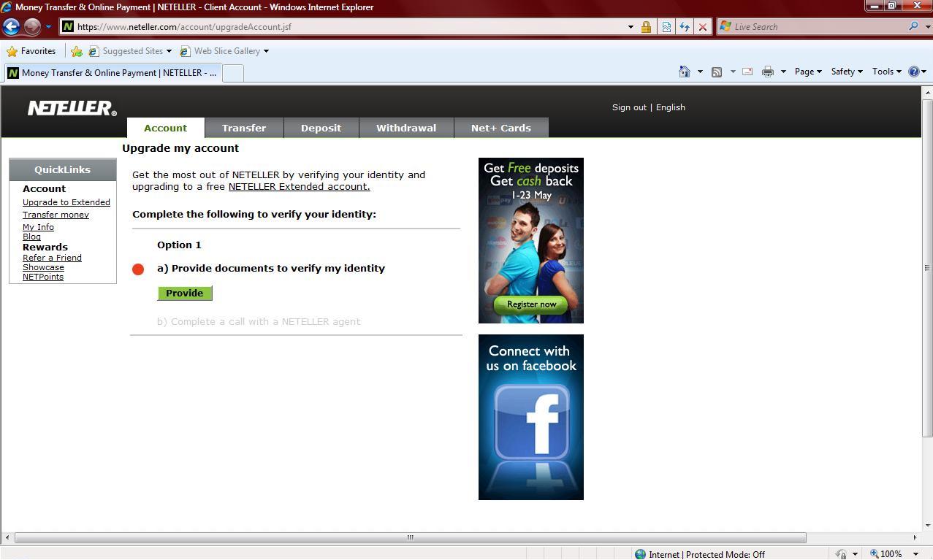Click the greyed 'Complete a call' option
933x560 pixels.
[x=259, y=321]
